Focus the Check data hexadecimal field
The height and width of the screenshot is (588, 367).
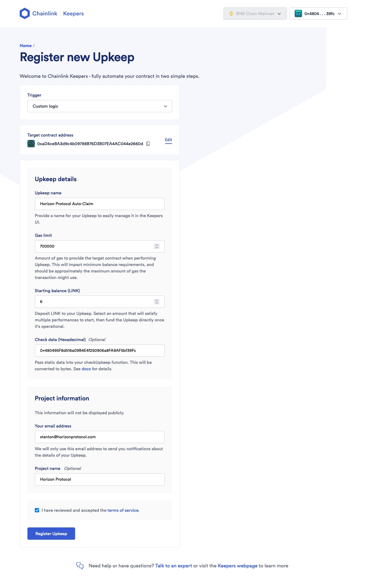point(99,351)
